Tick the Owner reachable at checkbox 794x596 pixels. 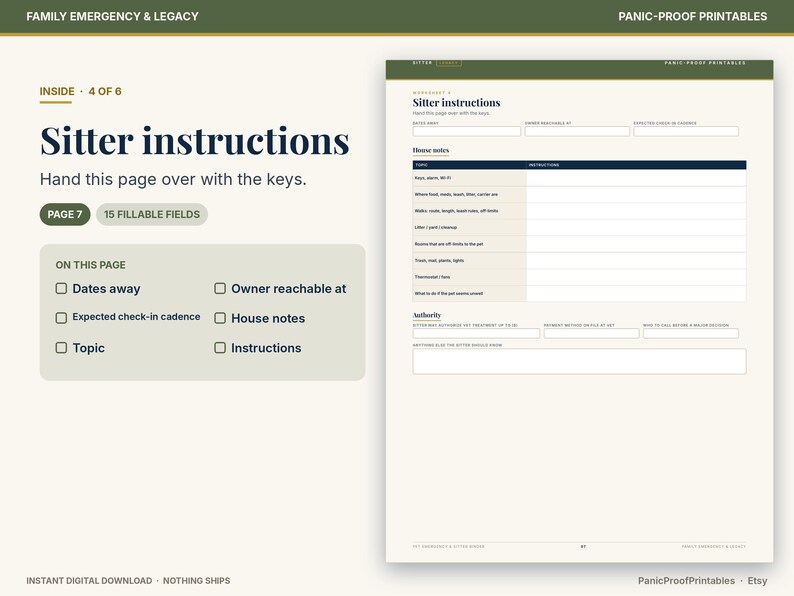[x=220, y=289]
